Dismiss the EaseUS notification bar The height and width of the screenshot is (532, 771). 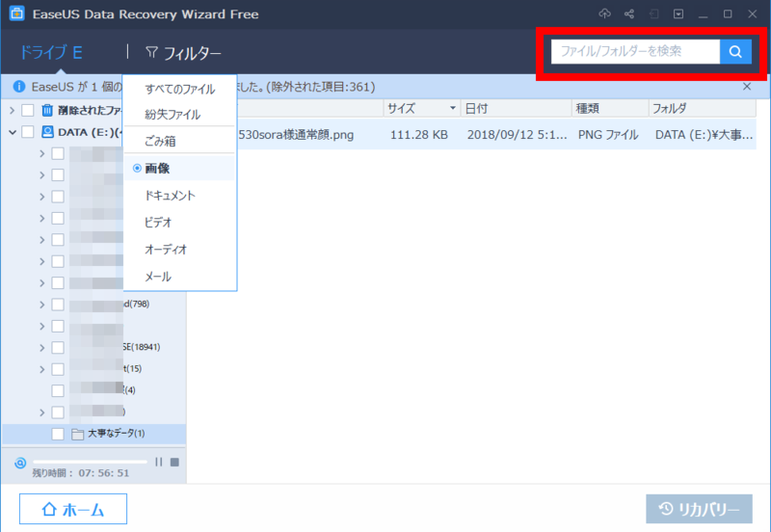pyautogui.click(x=747, y=87)
